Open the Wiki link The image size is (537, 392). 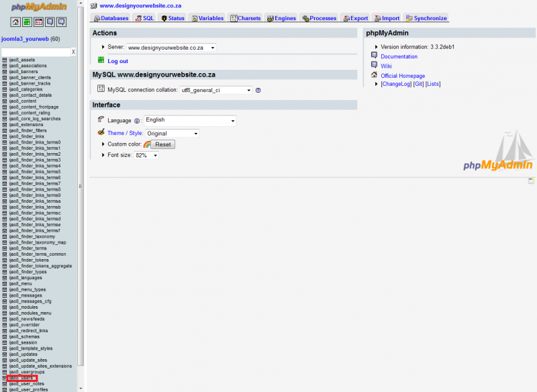386,66
